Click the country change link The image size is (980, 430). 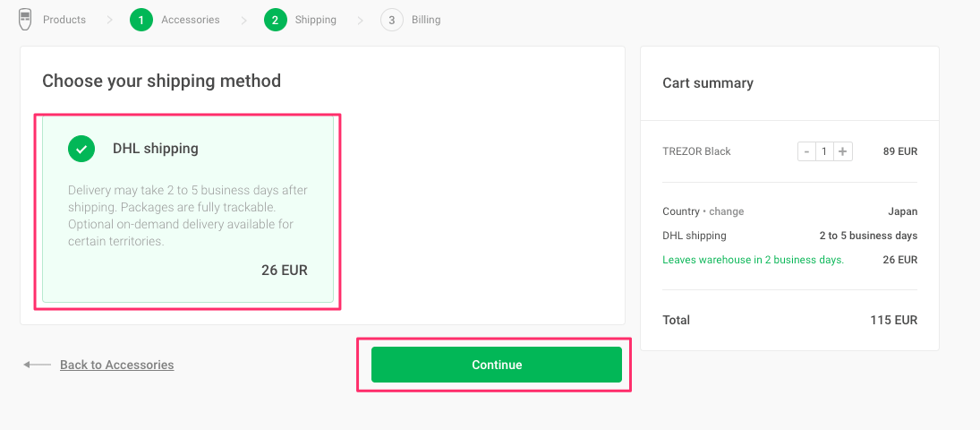coord(726,211)
